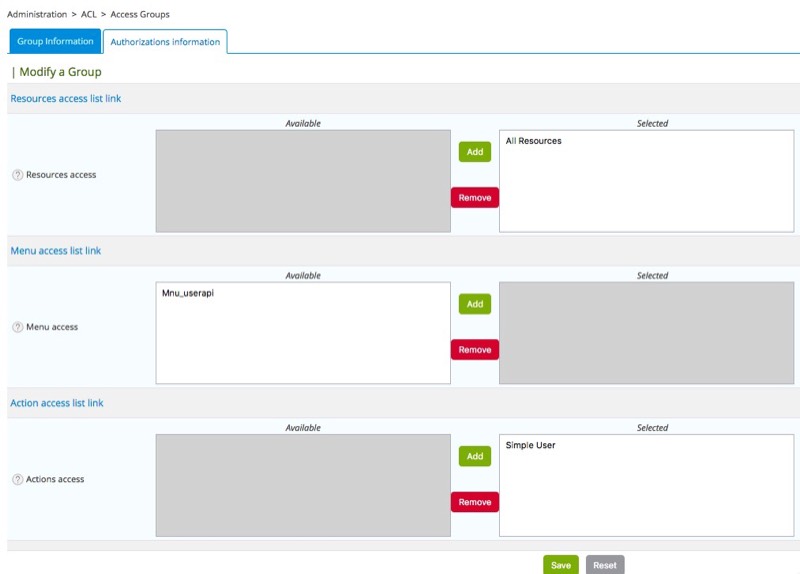Switch to Group Information tab

(56, 41)
